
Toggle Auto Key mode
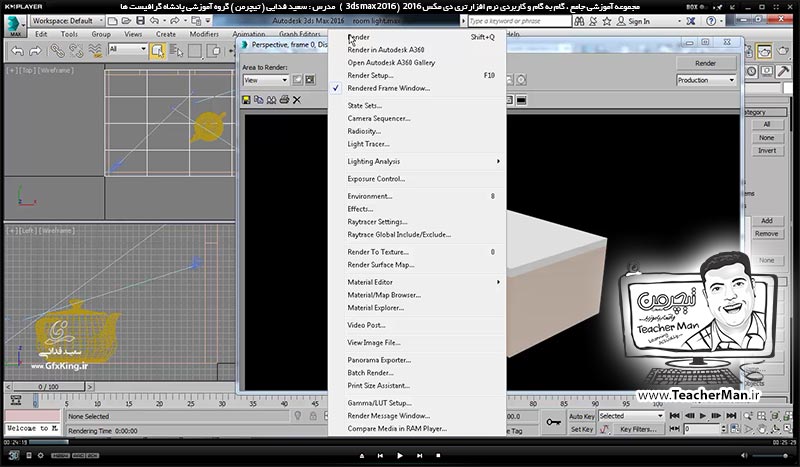(582, 416)
